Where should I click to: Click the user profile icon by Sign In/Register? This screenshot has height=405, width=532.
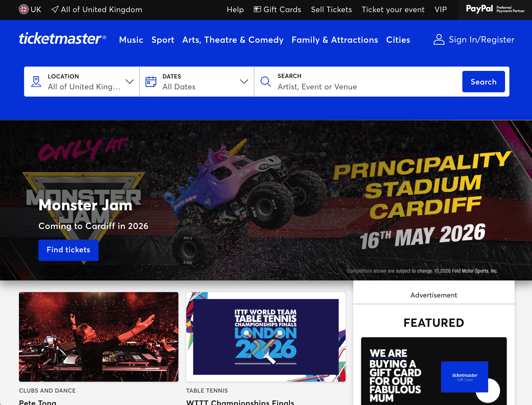(x=439, y=40)
